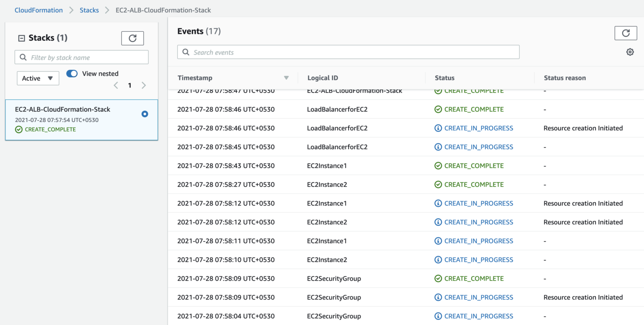
Task: Click the Timestamp column sort arrow
Action: pyautogui.click(x=287, y=77)
